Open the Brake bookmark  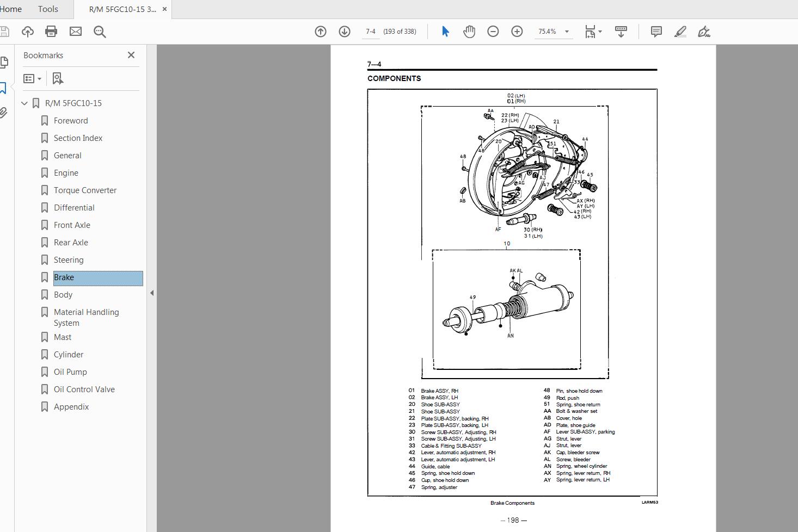pos(64,277)
